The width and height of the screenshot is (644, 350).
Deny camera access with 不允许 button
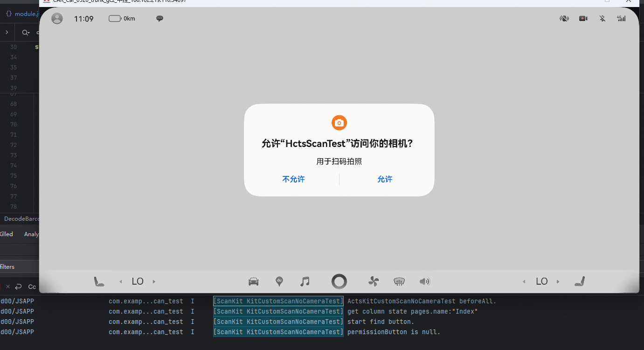[293, 179]
